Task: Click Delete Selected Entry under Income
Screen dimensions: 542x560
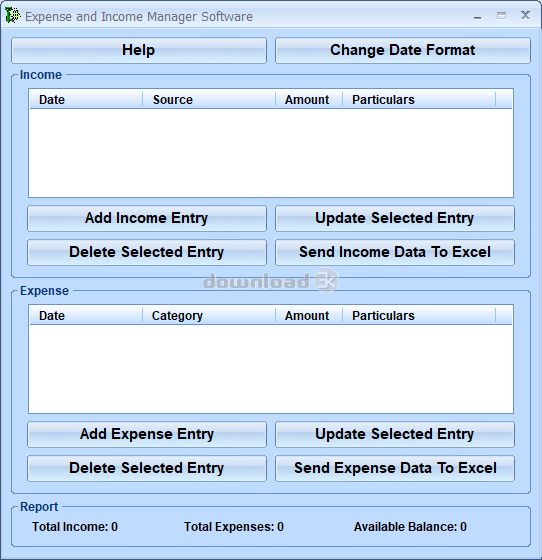Action: (147, 252)
